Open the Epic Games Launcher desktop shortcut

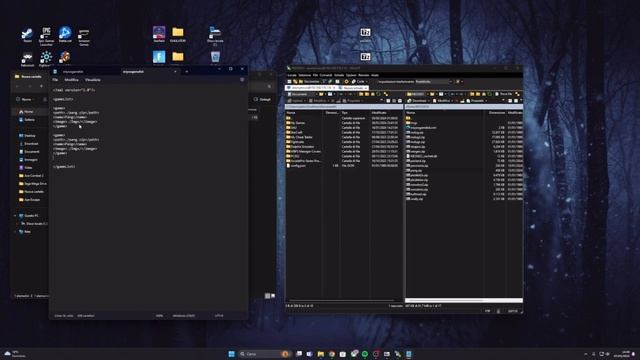(46, 36)
